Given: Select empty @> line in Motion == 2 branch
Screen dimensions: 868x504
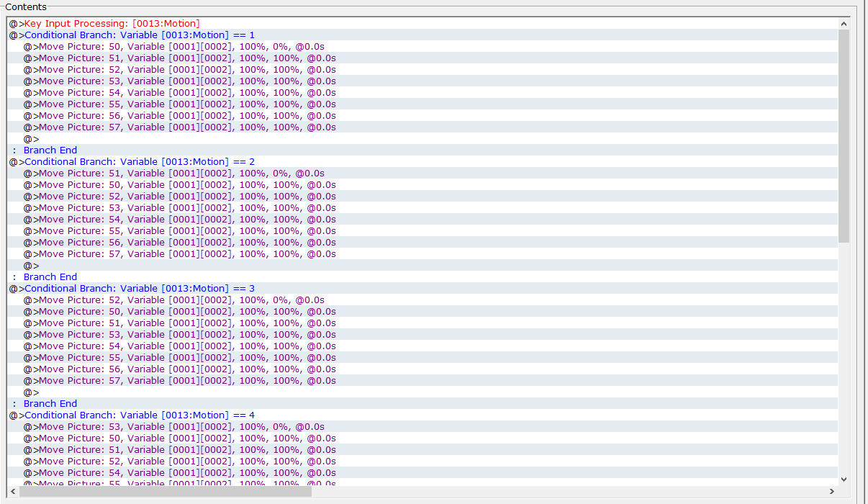Looking at the screenshot, I should pyautogui.click(x=423, y=266).
